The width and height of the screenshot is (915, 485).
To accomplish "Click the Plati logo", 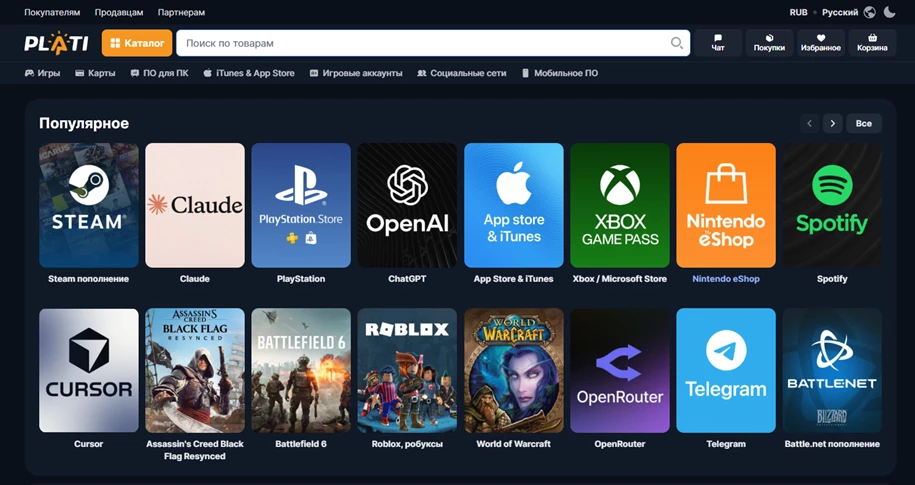I will tap(56, 43).
